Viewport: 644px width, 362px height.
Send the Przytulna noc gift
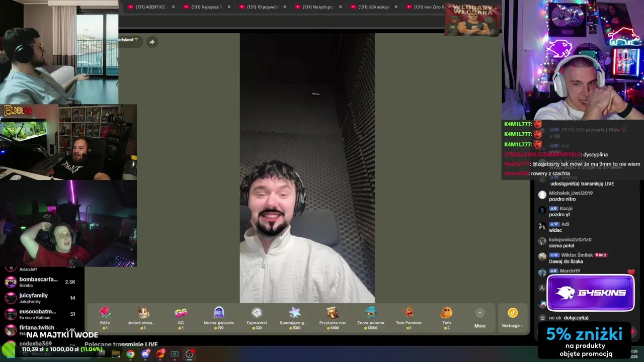click(x=333, y=318)
